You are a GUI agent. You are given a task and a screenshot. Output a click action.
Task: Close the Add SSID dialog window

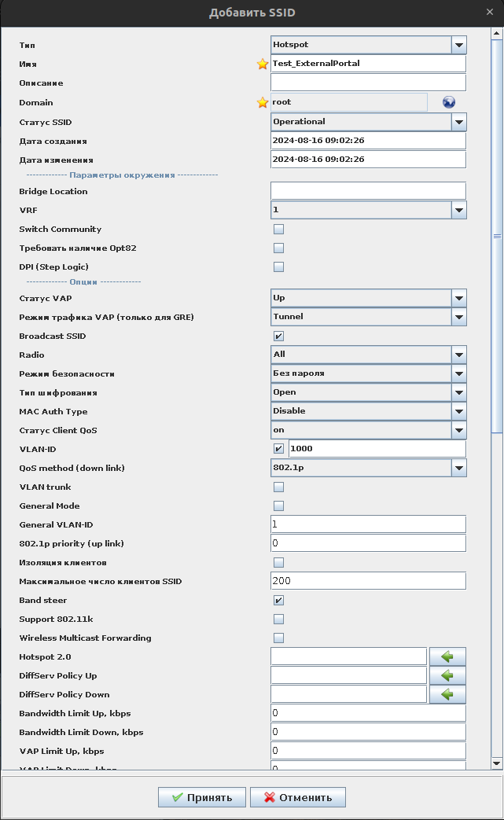(x=490, y=13)
